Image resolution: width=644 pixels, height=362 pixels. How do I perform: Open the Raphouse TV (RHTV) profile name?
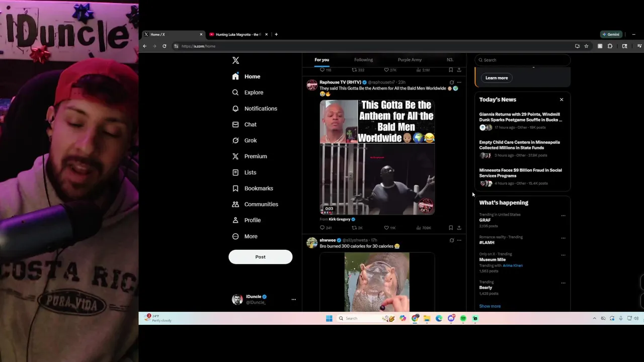tap(340, 82)
